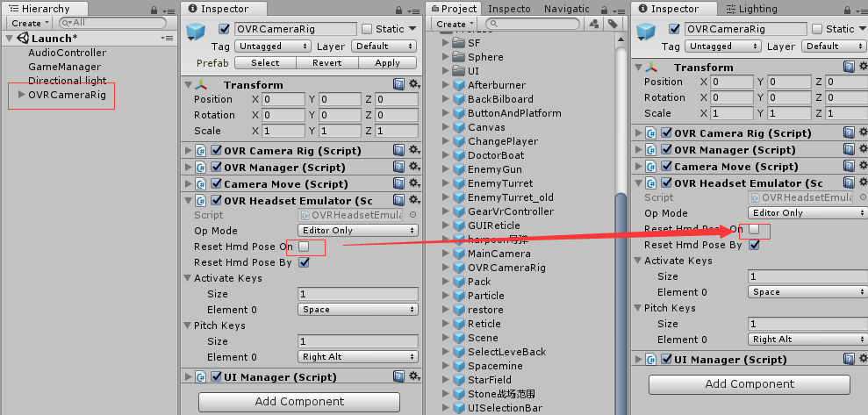This screenshot has width=868, height=415.
Task: Toggle Reset Hmd Pose By checkbox in right Inspector
Action: coord(753,245)
